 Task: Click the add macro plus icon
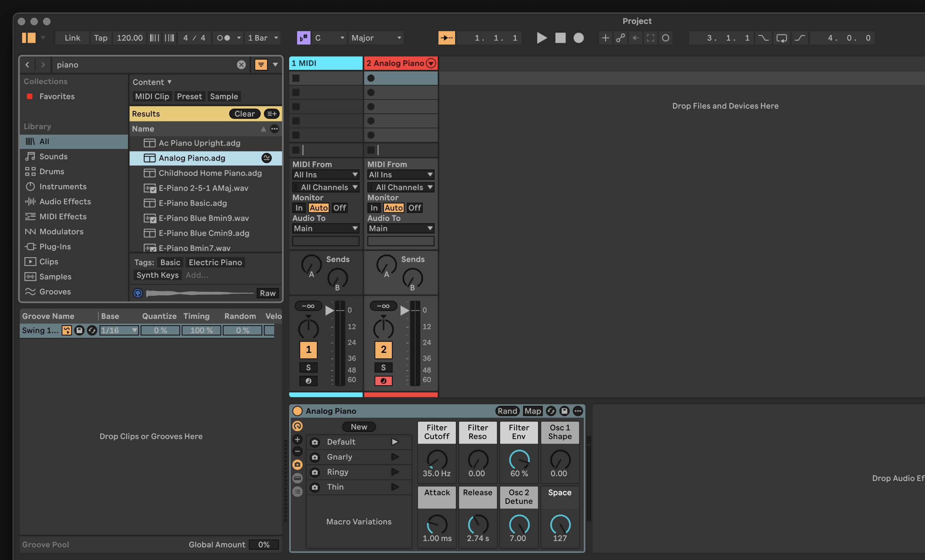pyautogui.click(x=297, y=440)
